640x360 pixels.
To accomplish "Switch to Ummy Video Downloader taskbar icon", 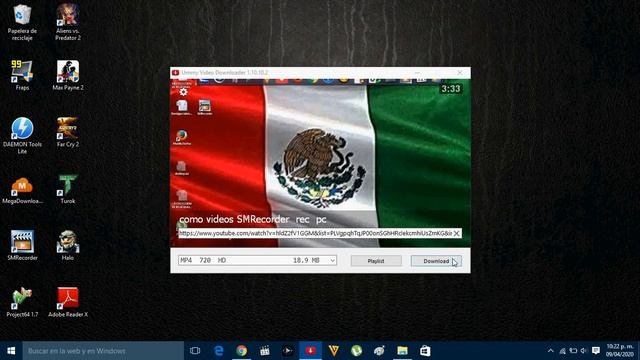I will coord(311,351).
